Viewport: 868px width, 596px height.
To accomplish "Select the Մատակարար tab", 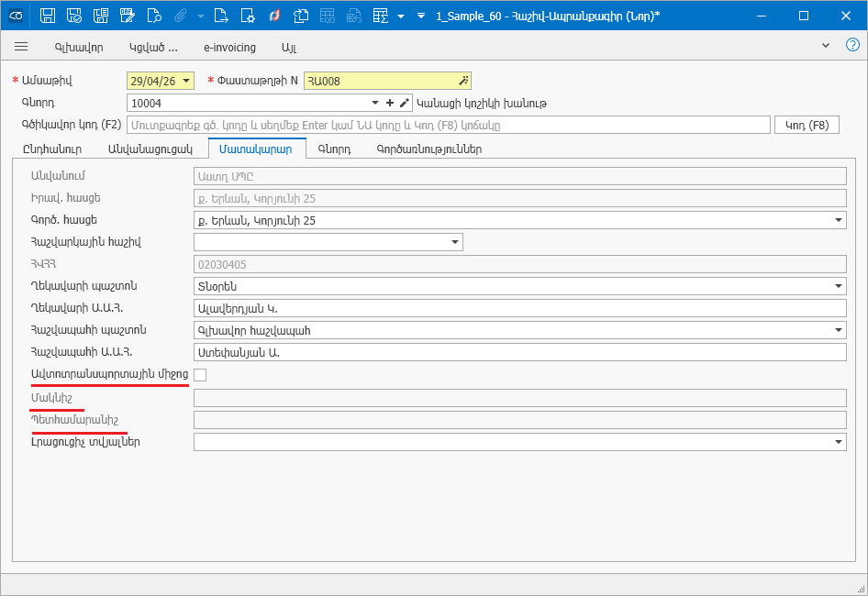I will click(256, 149).
